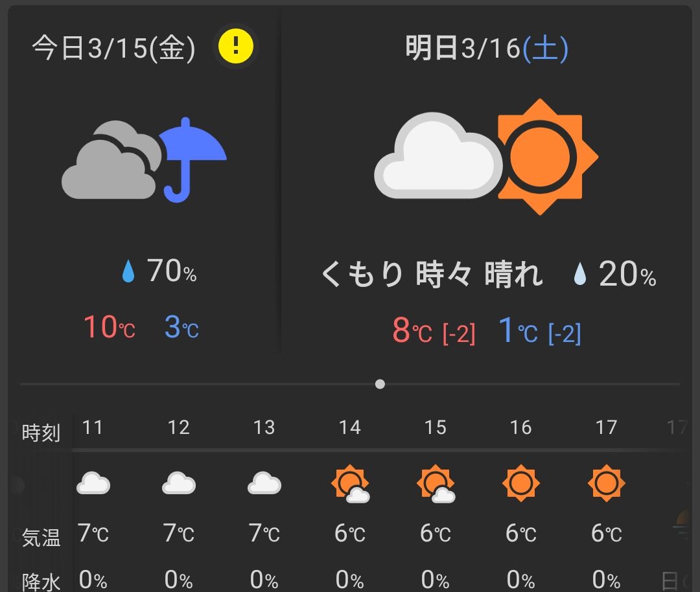The height and width of the screenshot is (592, 700).
Task: Tap the 時刻 row label
Action: tap(41, 432)
